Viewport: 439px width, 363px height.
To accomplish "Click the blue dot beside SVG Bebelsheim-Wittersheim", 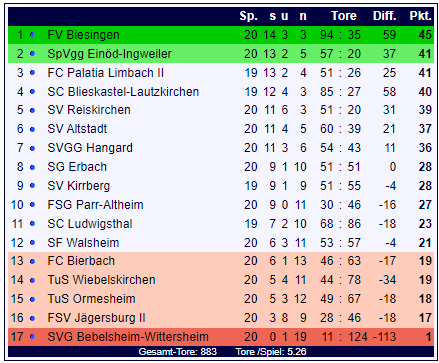I will click(x=32, y=337).
